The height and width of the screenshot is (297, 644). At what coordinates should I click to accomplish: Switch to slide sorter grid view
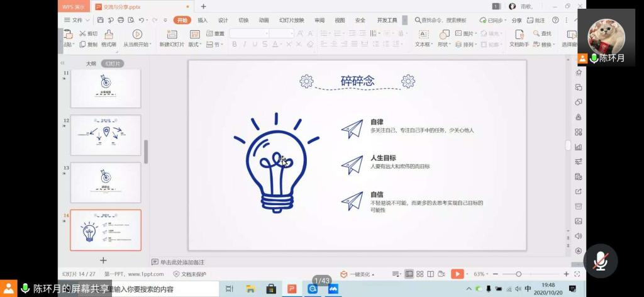420,274
